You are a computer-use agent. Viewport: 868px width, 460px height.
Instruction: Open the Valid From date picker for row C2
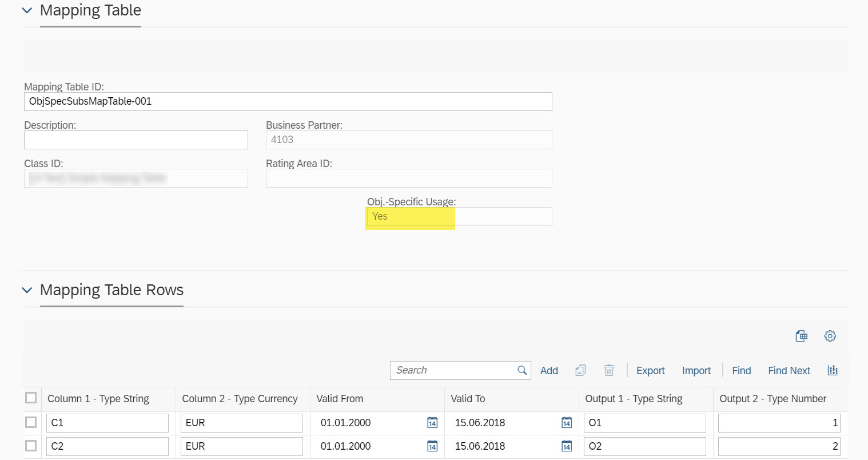pyautogui.click(x=432, y=446)
